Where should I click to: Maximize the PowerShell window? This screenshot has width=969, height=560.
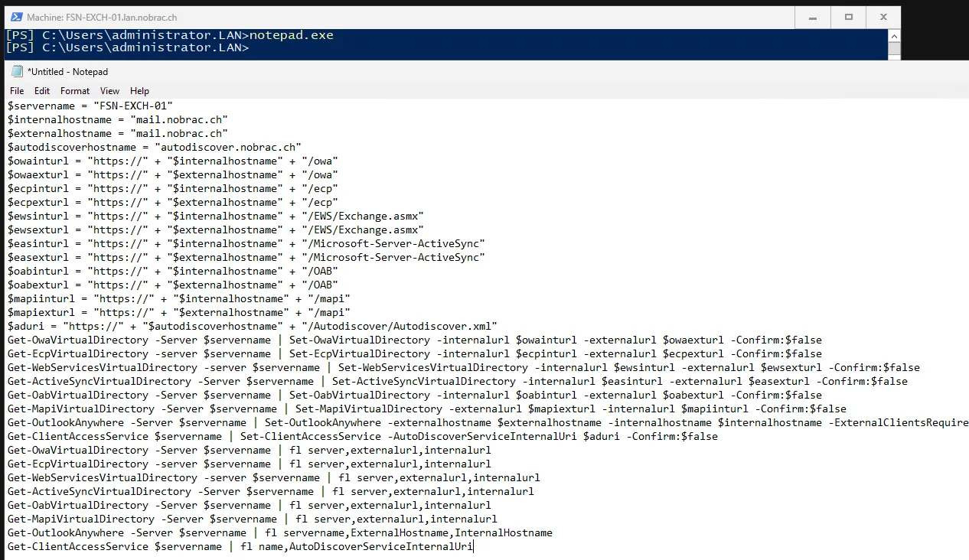(x=848, y=17)
